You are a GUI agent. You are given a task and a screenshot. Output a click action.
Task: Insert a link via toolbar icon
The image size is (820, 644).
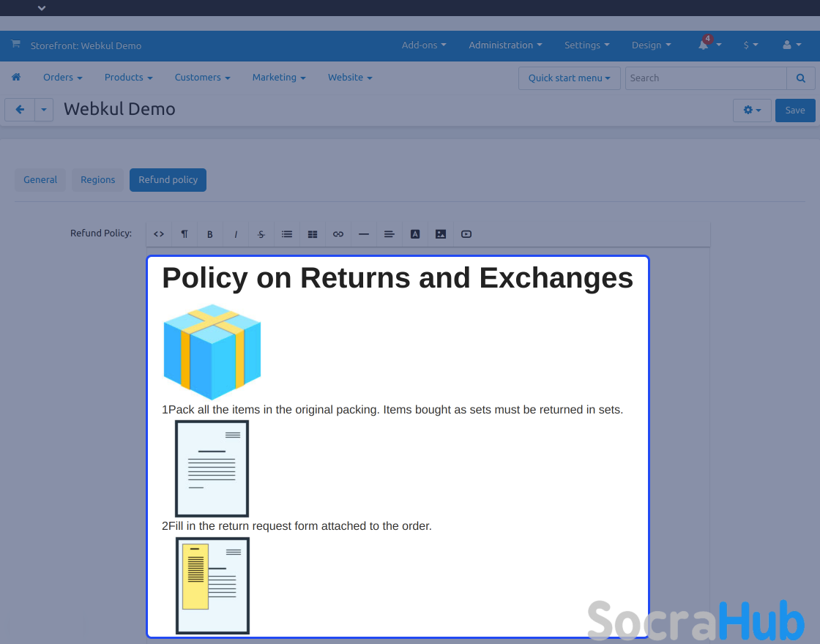(338, 234)
